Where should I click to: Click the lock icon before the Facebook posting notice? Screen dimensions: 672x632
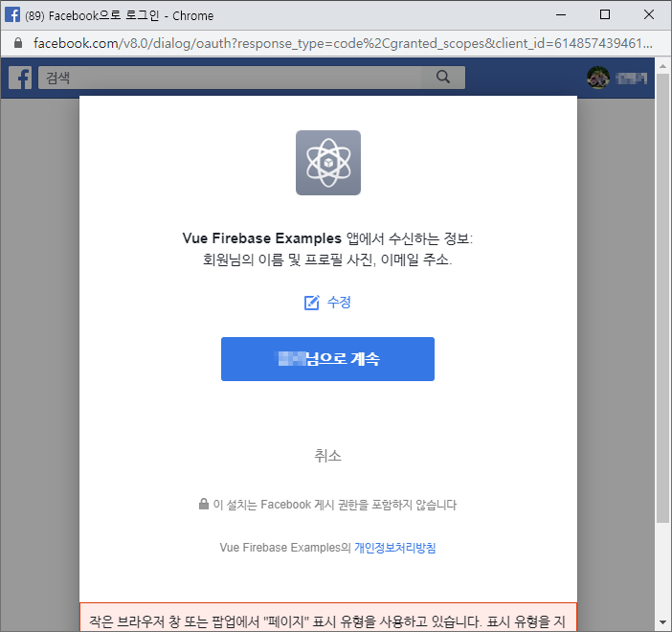pos(204,504)
